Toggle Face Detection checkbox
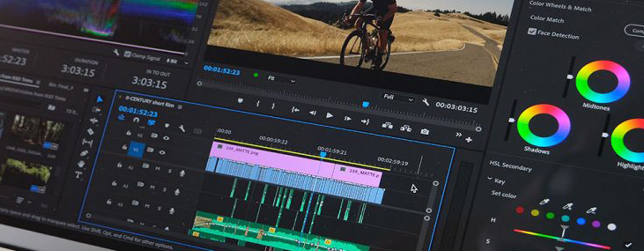The image size is (644, 251). coord(531,32)
